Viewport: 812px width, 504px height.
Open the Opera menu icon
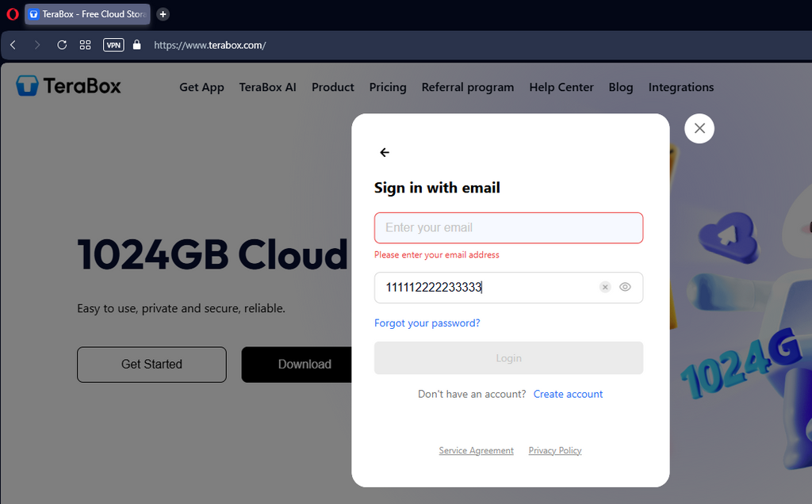click(12, 14)
